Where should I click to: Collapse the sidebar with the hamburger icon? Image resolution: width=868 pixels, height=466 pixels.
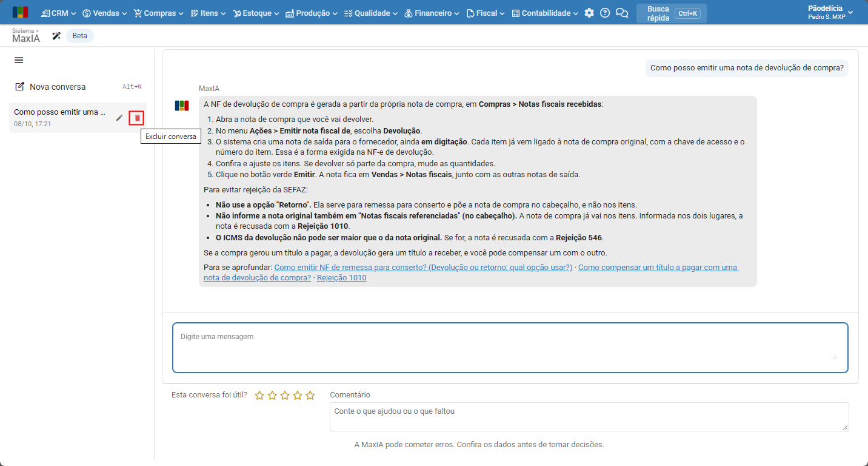(x=19, y=60)
